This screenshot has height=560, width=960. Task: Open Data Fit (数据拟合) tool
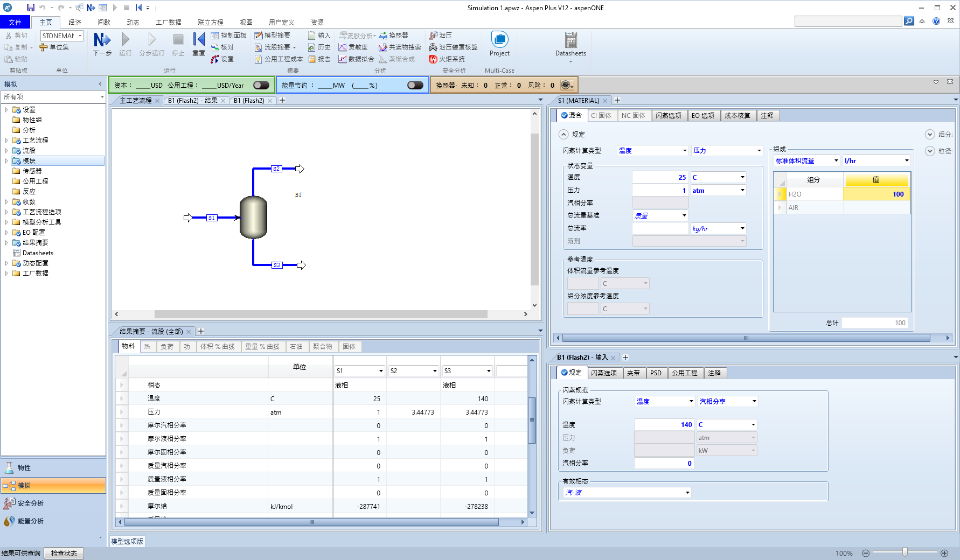tap(356, 59)
